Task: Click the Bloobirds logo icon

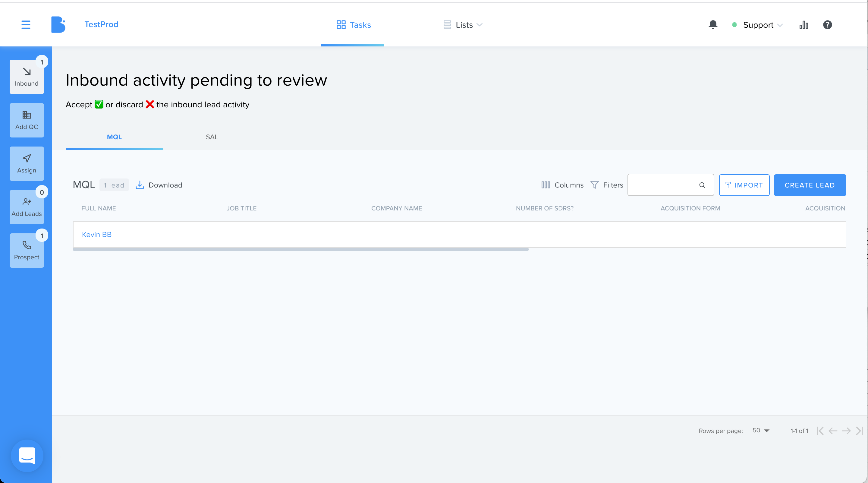Action: (58, 25)
